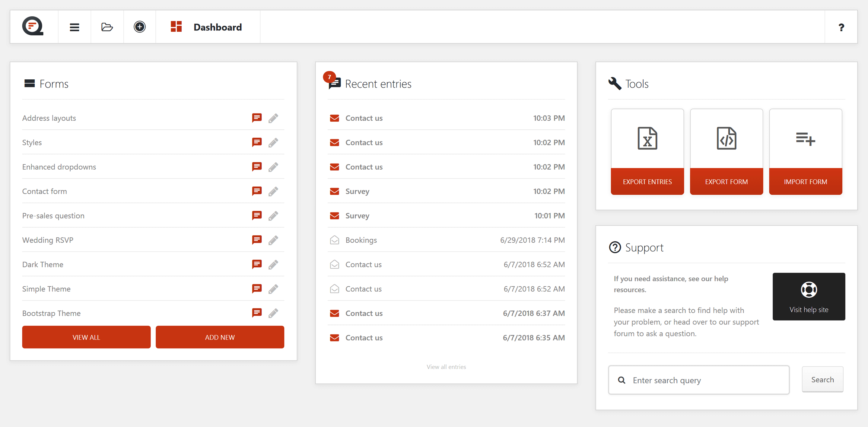
Task: Click the EXPORT ENTRIES button
Action: (x=647, y=182)
